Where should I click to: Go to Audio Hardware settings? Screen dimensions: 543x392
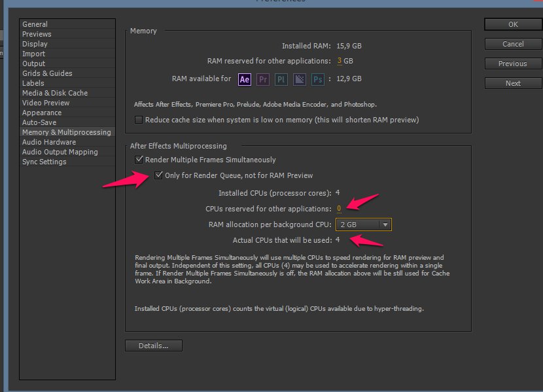49,142
